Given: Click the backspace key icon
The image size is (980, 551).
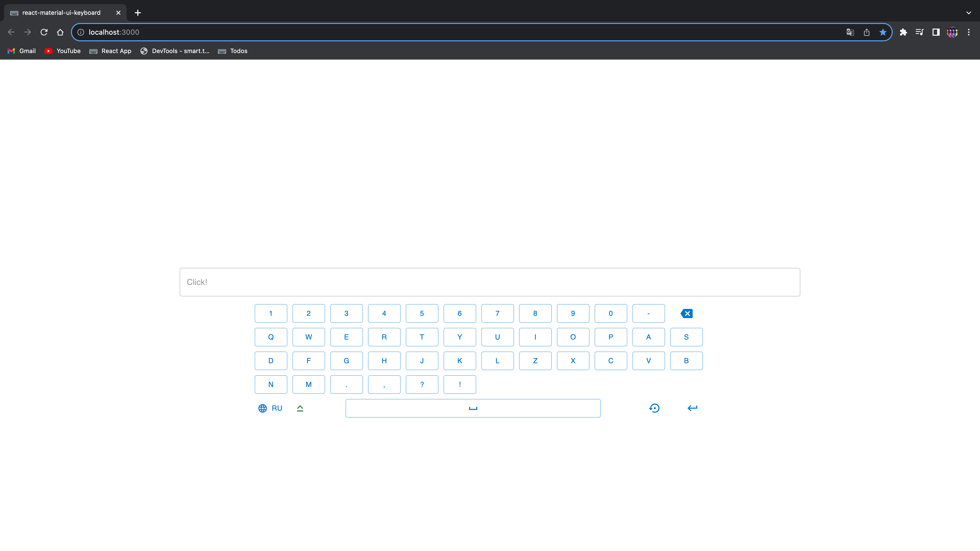Looking at the screenshot, I should (686, 313).
